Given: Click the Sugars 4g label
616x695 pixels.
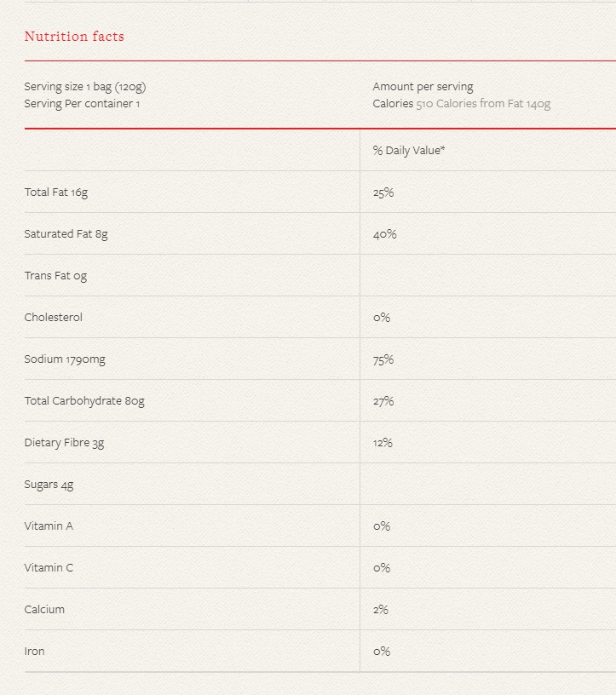Looking at the screenshot, I should tap(49, 485).
